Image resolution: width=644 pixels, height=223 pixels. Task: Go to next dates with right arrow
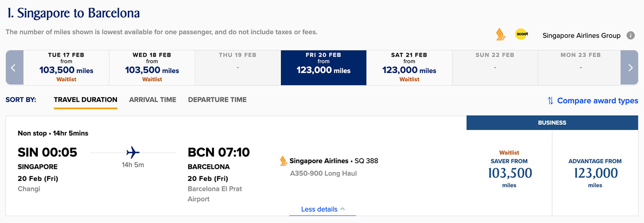click(630, 67)
